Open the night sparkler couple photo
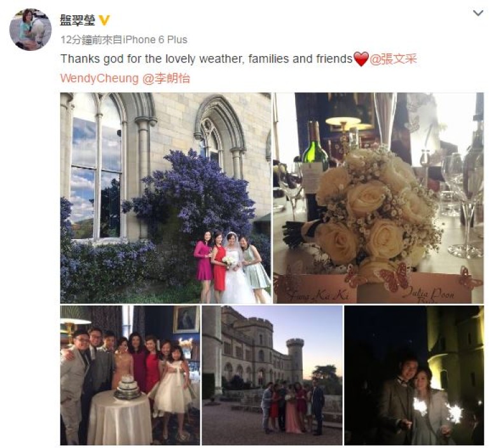The image size is (496, 448). click(x=414, y=375)
